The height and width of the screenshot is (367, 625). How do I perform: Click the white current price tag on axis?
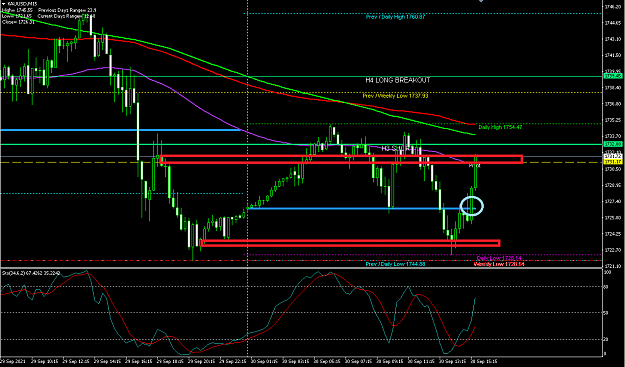[x=613, y=157]
